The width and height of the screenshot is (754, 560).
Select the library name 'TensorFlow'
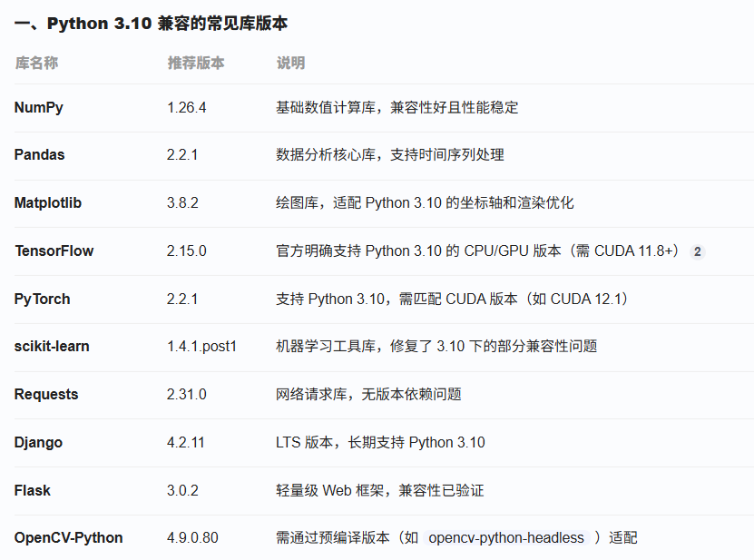tap(54, 251)
